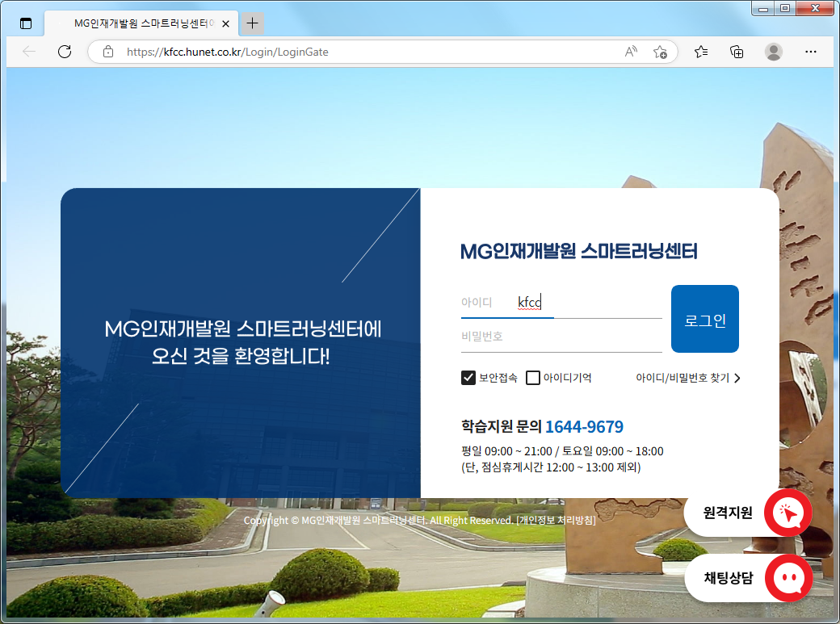Open browser favorites with the star icon
The height and width of the screenshot is (624, 840).
(x=700, y=51)
